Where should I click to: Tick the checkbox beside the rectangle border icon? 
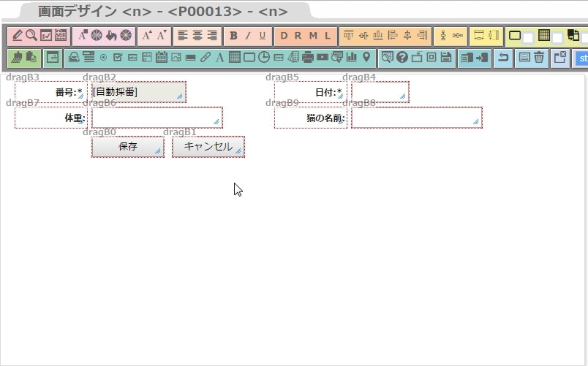point(528,38)
